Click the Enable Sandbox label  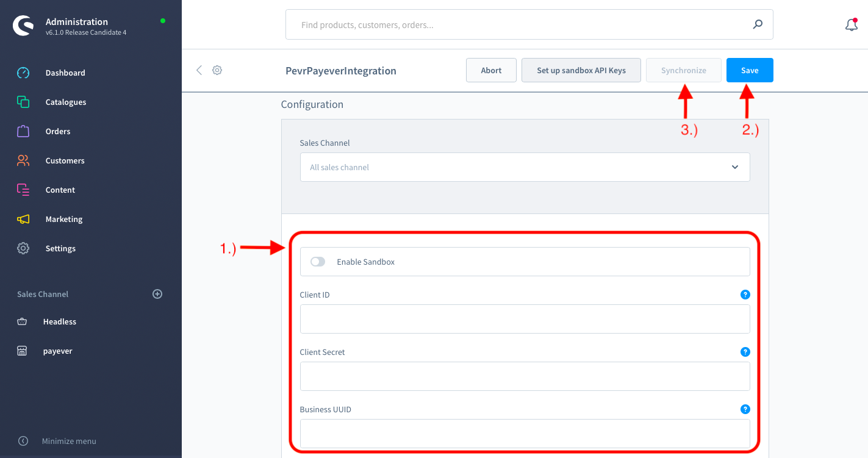tap(366, 262)
